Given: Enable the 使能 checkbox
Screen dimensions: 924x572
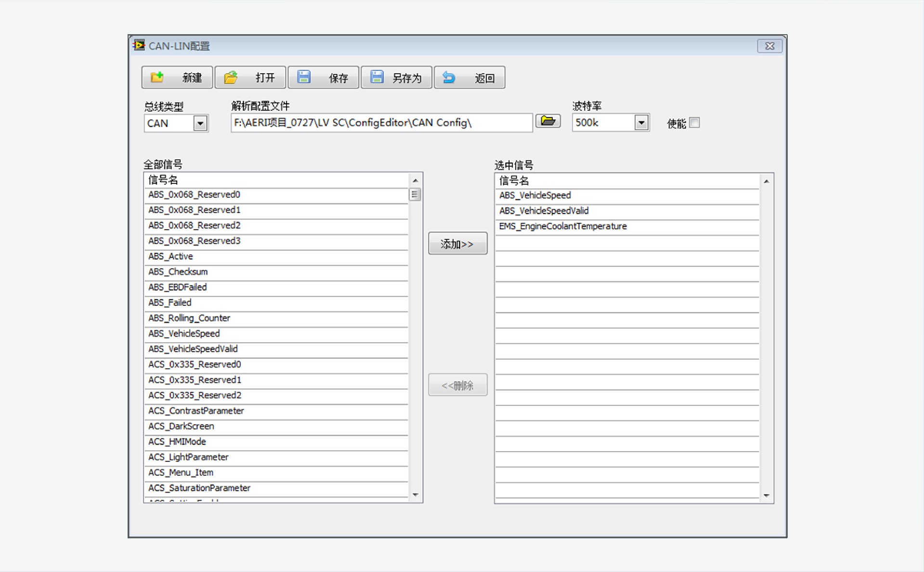Looking at the screenshot, I should (x=694, y=123).
